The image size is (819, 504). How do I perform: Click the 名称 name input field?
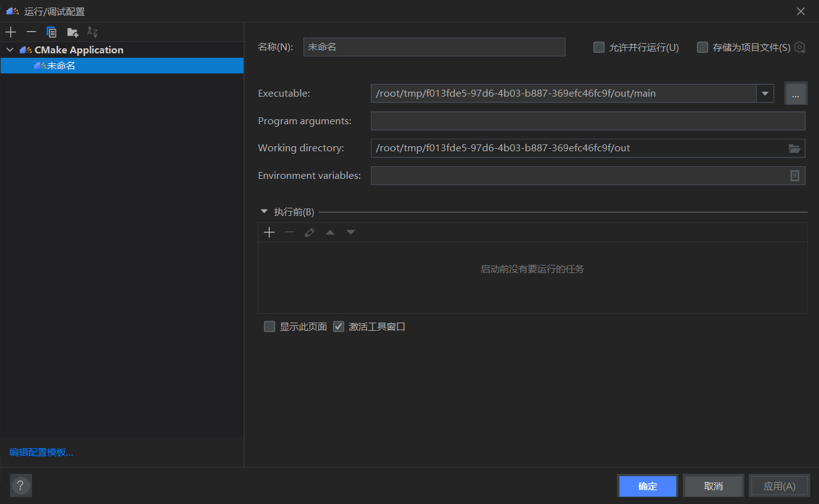[x=434, y=47]
